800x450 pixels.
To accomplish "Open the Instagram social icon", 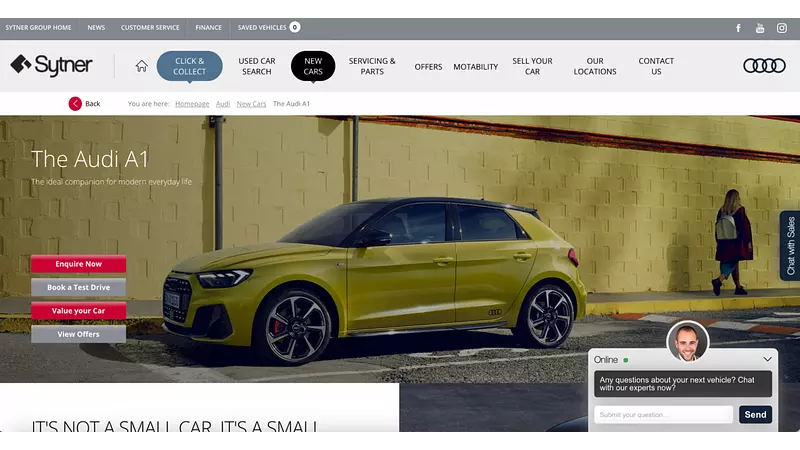I will click(x=782, y=28).
